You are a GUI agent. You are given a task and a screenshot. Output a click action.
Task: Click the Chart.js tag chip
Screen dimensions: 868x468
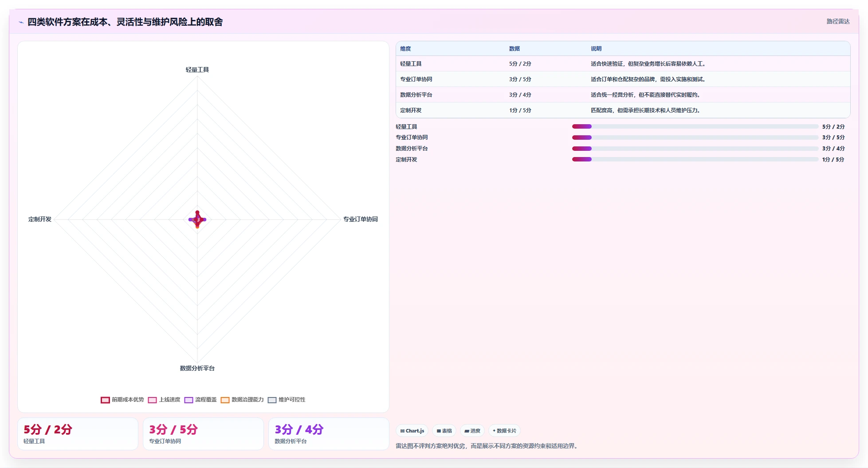tap(412, 431)
